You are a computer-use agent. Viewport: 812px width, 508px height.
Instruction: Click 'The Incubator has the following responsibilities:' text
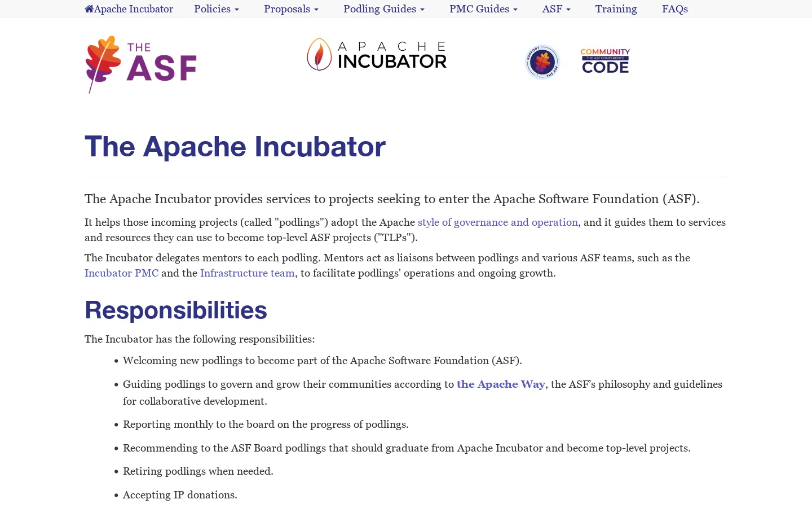tap(200, 339)
